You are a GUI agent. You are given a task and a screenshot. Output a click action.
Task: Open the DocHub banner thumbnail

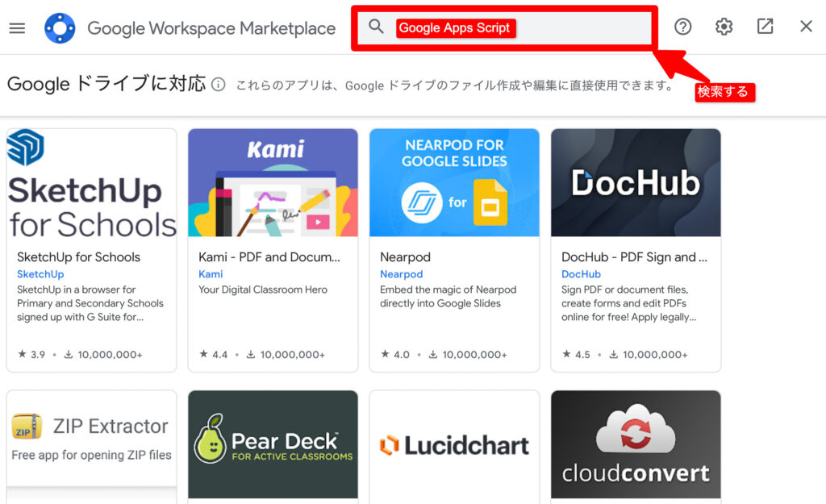pos(636,183)
